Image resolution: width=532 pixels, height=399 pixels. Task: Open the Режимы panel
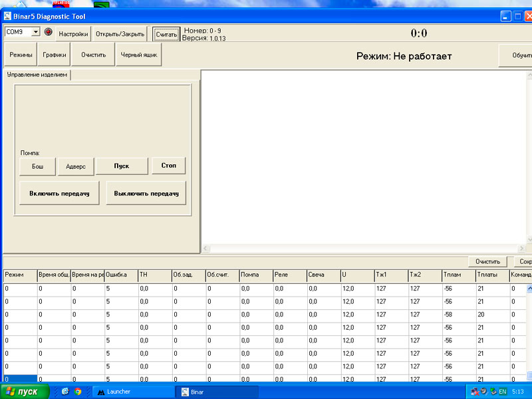pyautogui.click(x=21, y=55)
